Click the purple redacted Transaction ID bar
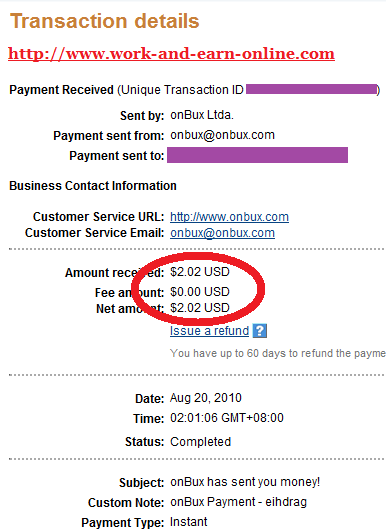 point(311,90)
